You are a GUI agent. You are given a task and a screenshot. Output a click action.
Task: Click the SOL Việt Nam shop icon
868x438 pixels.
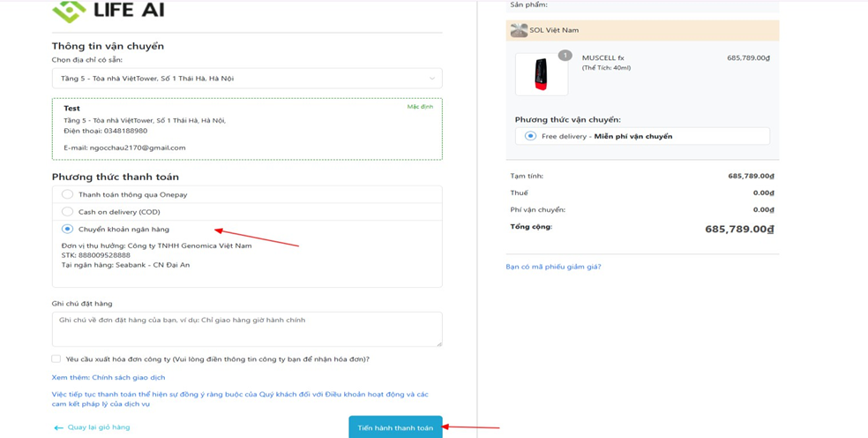point(520,31)
